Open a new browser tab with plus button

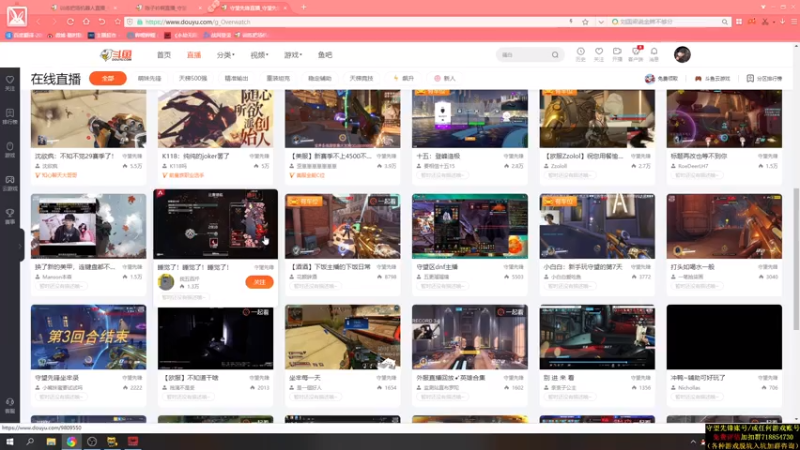coord(304,7)
